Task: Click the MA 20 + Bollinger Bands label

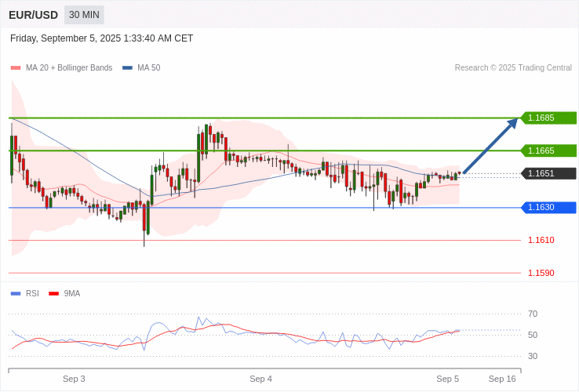Action: (69, 68)
